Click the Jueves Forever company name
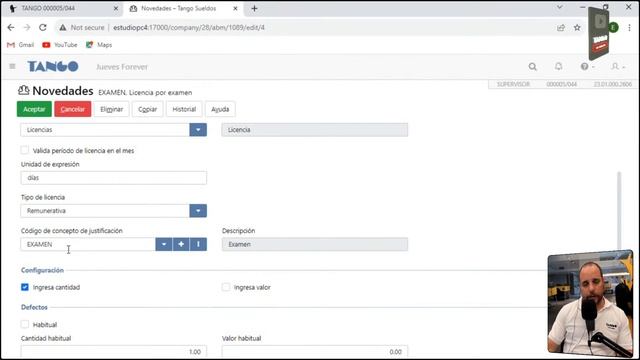 click(122, 67)
